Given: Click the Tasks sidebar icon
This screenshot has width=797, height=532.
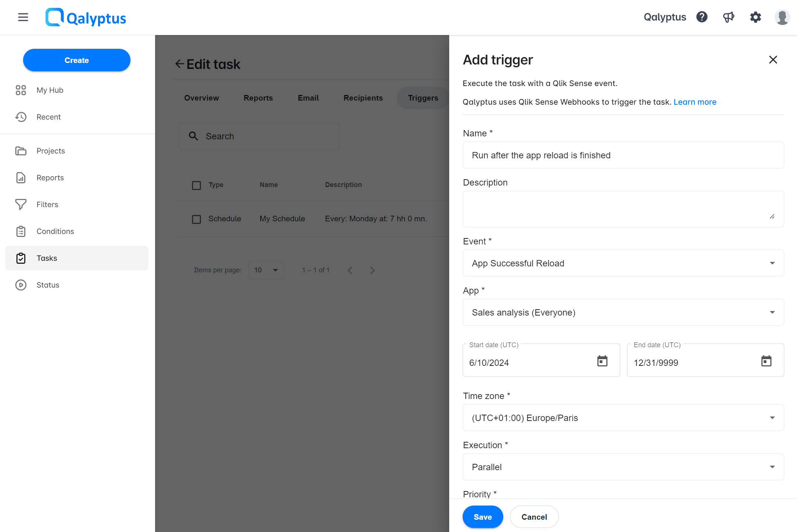Looking at the screenshot, I should (x=21, y=258).
